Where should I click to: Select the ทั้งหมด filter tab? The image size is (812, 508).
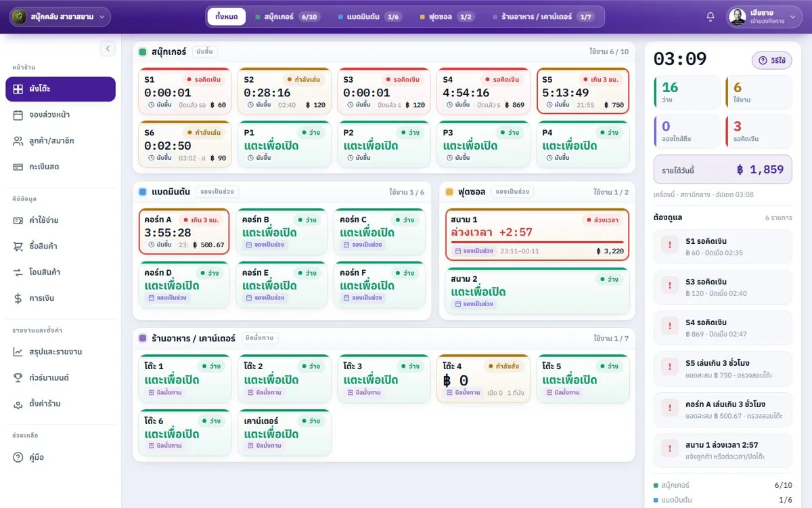click(227, 17)
